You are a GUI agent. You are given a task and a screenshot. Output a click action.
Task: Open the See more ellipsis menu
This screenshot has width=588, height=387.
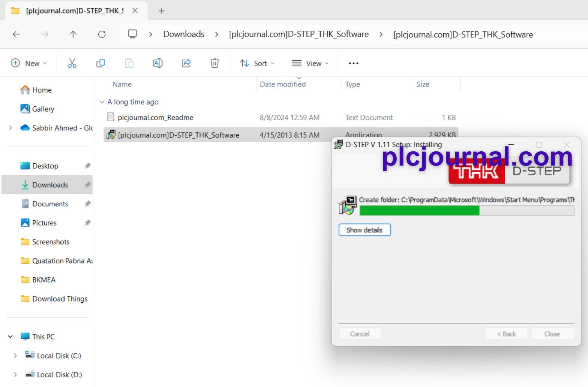tap(354, 63)
